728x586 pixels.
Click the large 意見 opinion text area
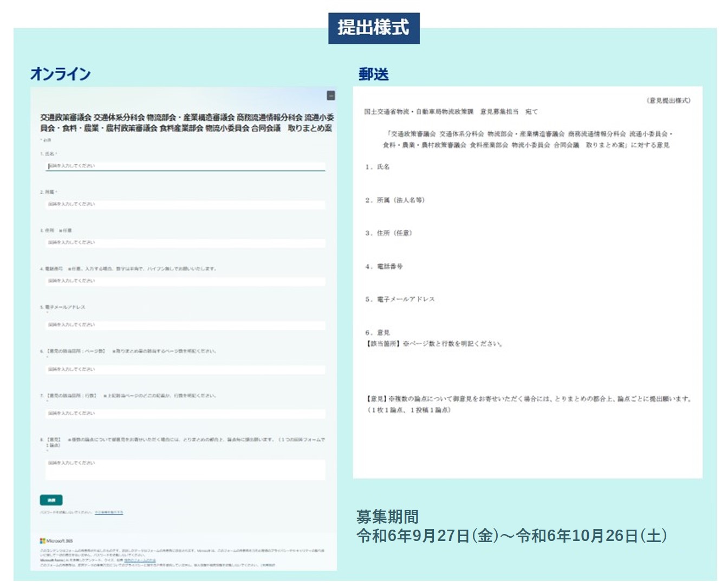pyautogui.click(x=185, y=469)
